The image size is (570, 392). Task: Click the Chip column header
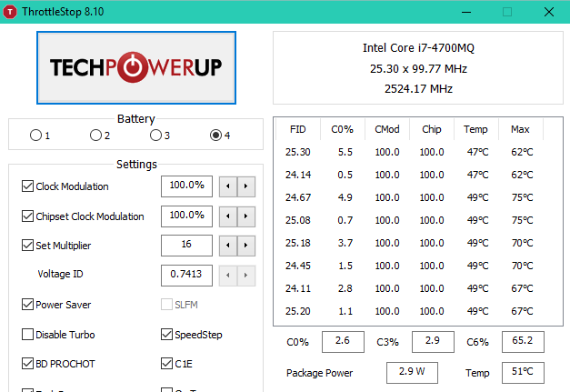click(x=432, y=129)
